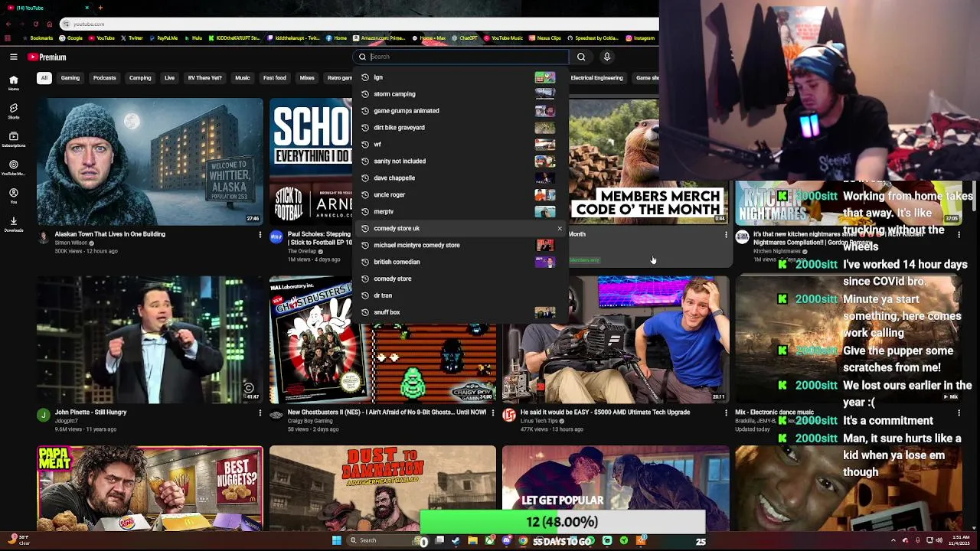Viewport: 980px width, 551px height.
Task: Open Shorts in the YouTube sidebar
Action: click(x=13, y=111)
